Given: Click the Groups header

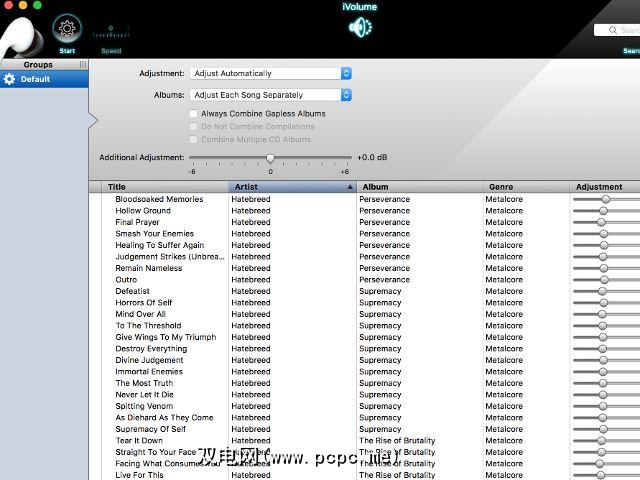Looking at the screenshot, I should 38,64.
